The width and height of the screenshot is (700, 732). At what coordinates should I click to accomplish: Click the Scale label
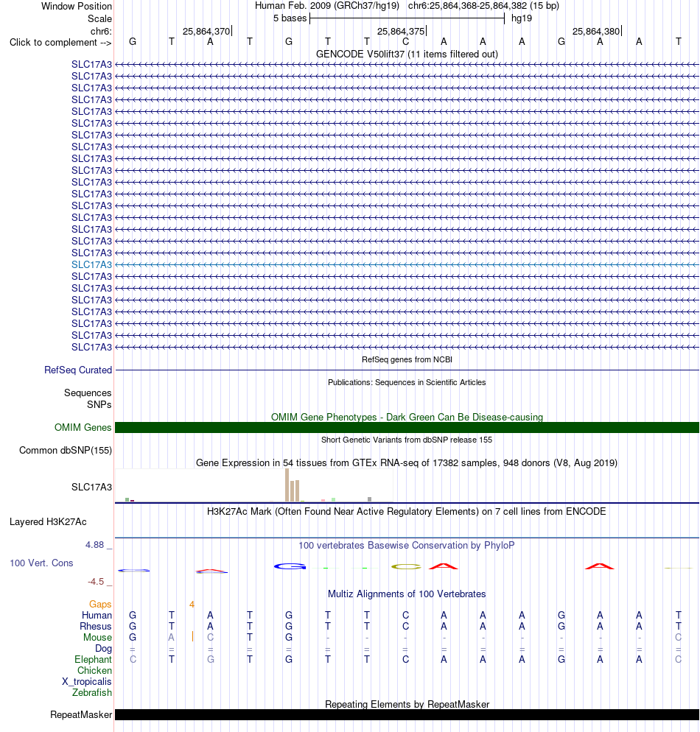(100, 18)
